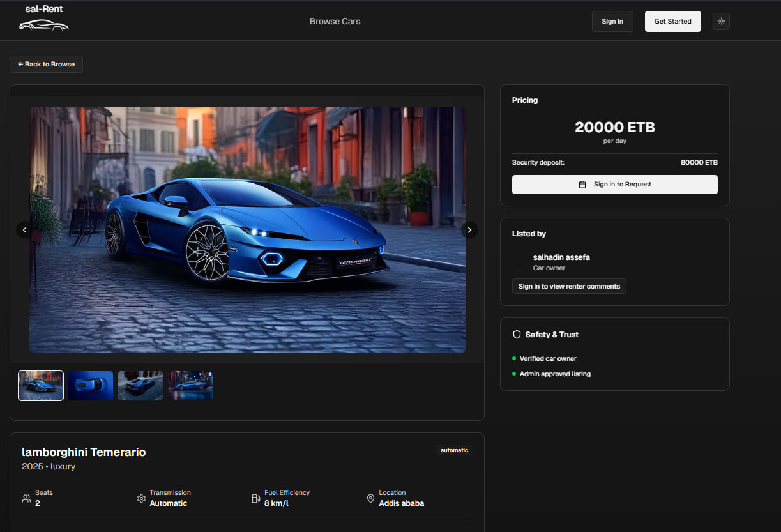Select the first car thumbnail
The height and width of the screenshot is (532, 781).
pos(41,386)
